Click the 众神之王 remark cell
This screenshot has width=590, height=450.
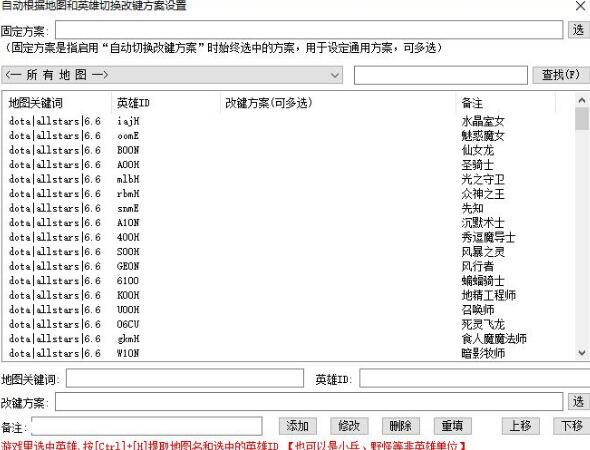pos(483,193)
